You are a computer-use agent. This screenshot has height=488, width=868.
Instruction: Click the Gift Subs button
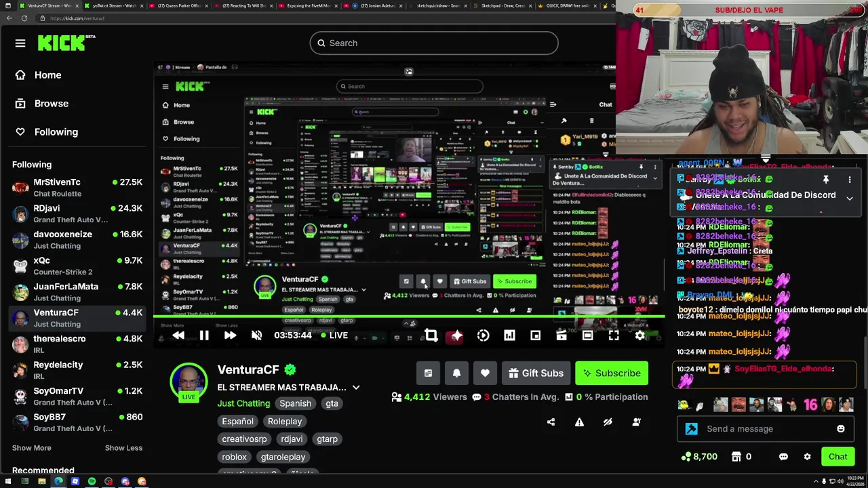pyautogui.click(x=536, y=373)
